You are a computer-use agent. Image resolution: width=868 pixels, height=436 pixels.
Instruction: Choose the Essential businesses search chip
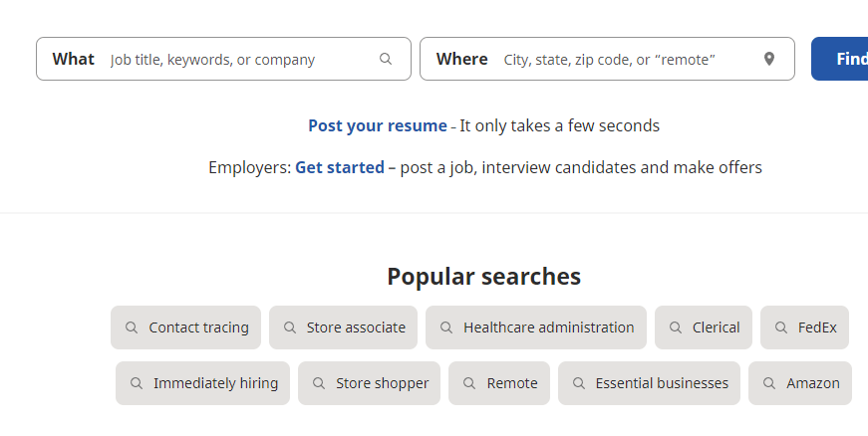point(649,383)
